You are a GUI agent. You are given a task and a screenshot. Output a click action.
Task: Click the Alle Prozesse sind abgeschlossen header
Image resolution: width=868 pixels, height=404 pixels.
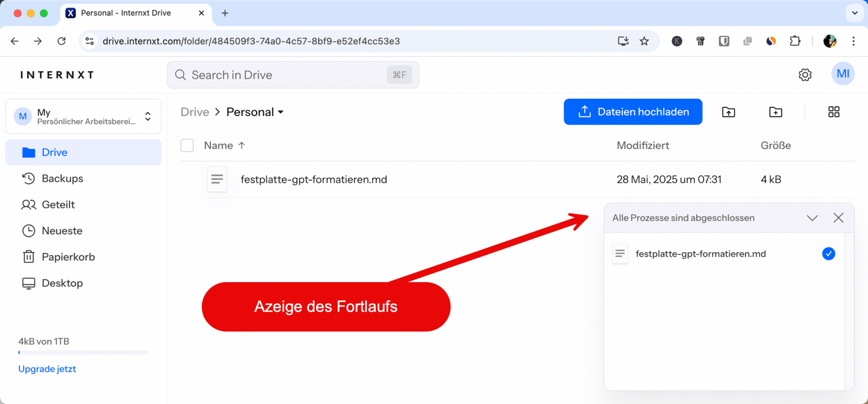pos(684,218)
